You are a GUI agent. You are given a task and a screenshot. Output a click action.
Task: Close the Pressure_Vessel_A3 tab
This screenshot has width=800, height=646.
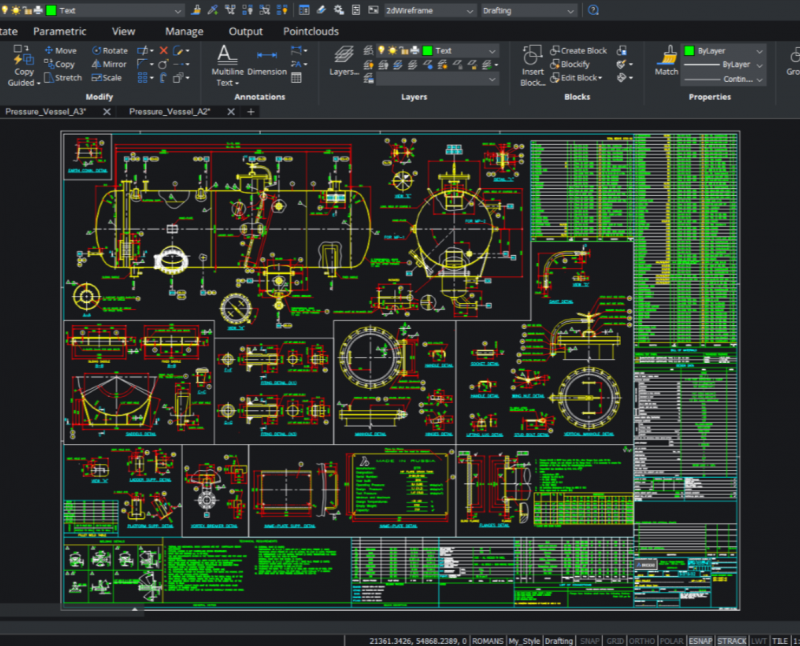coord(107,111)
